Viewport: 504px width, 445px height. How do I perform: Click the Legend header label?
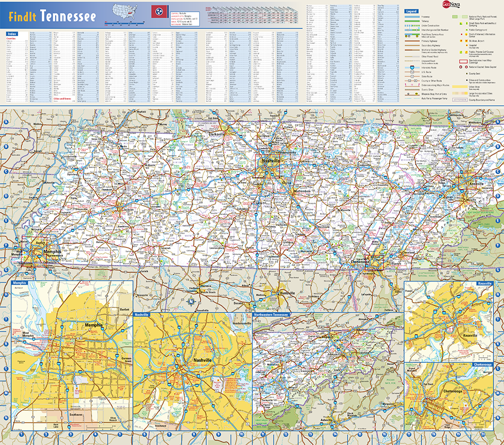click(411, 11)
